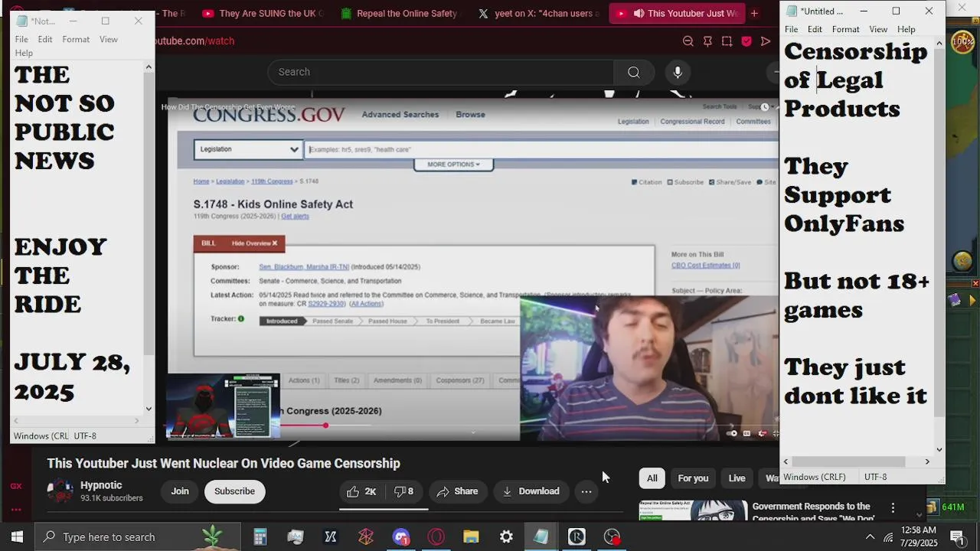This screenshot has width=980, height=551.
Task: Open a new browser tab with plus icon
Action: 754,13
